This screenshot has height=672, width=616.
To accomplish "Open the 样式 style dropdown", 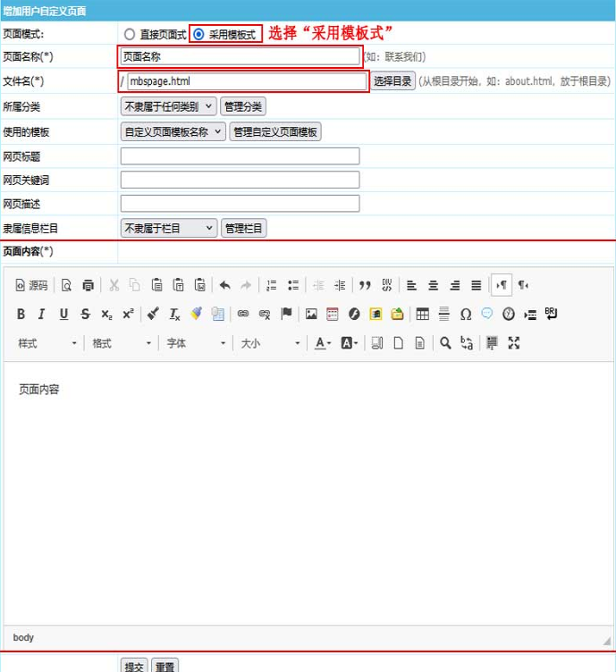I will pos(47,343).
